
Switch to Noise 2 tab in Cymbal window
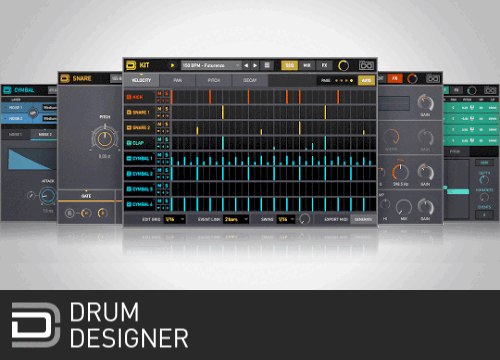coord(44,134)
